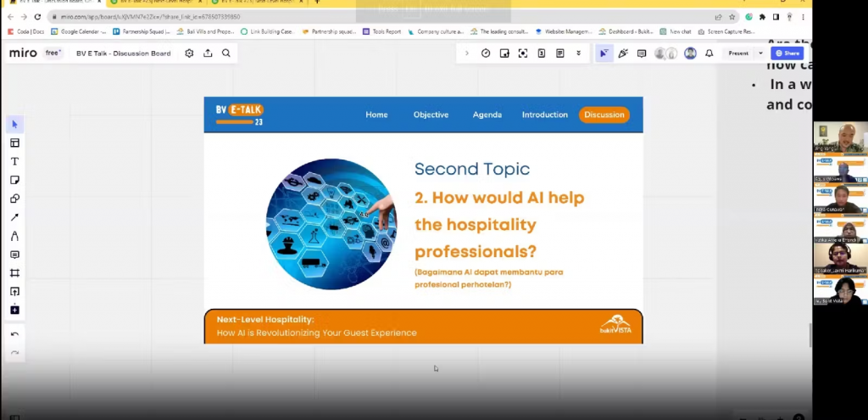The height and width of the screenshot is (420, 868).
Task: Open more apps plus icon in toolbar
Action: (x=15, y=311)
